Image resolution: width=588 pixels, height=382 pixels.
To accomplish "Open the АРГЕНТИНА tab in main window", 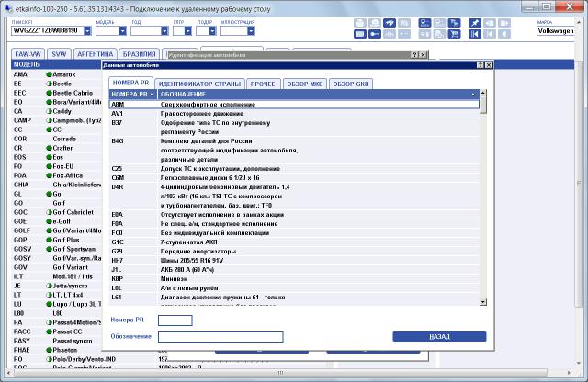I will [96, 54].
